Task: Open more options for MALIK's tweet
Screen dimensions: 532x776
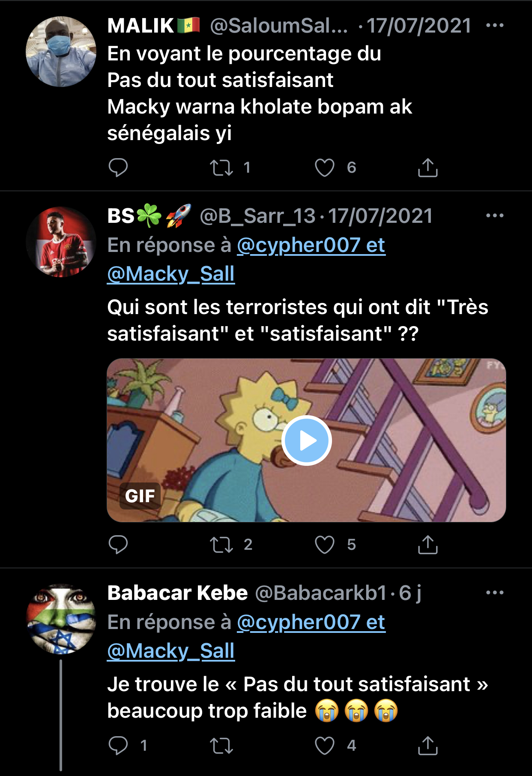Action: point(495,25)
